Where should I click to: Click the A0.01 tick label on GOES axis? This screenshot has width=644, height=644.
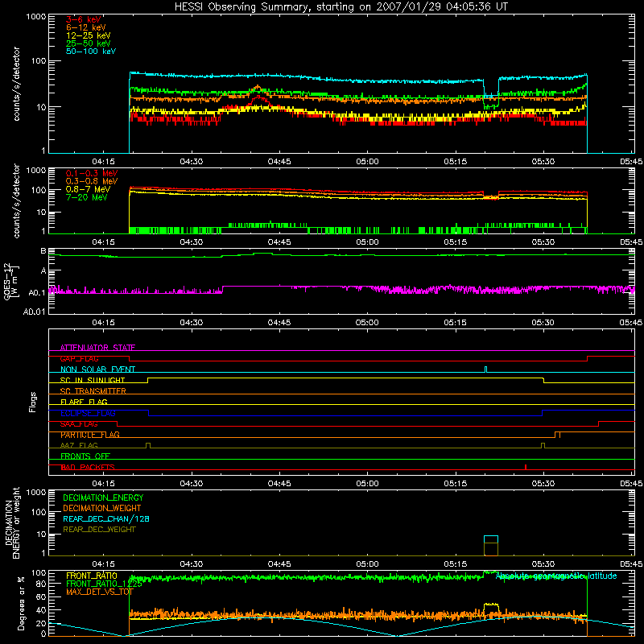(x=34, y=312)
